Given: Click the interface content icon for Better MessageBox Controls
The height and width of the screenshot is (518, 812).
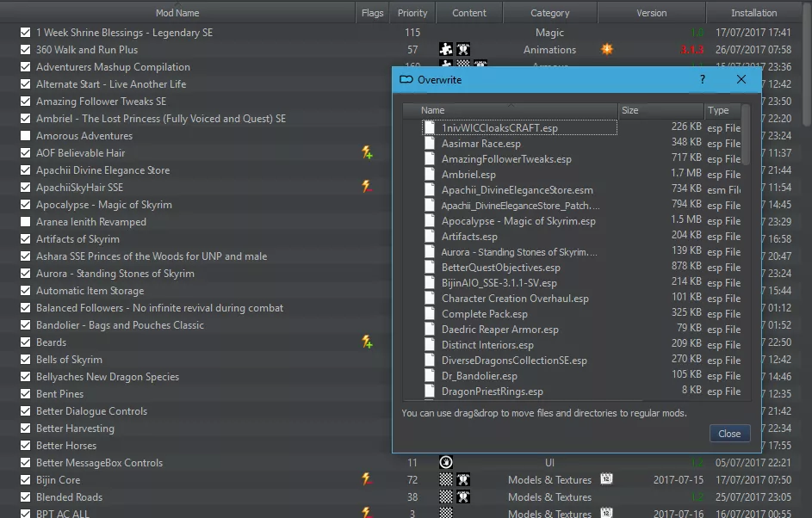Looking at the screenshot, I should point(446,462).
